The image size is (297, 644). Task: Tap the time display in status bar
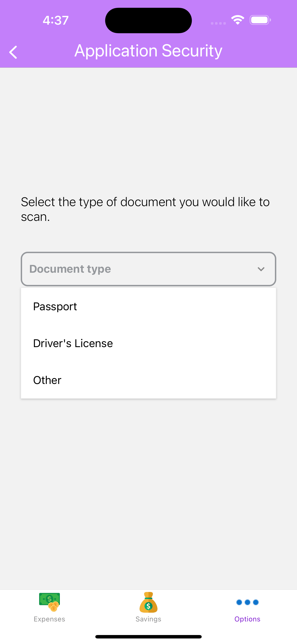(x=55, y=20)
